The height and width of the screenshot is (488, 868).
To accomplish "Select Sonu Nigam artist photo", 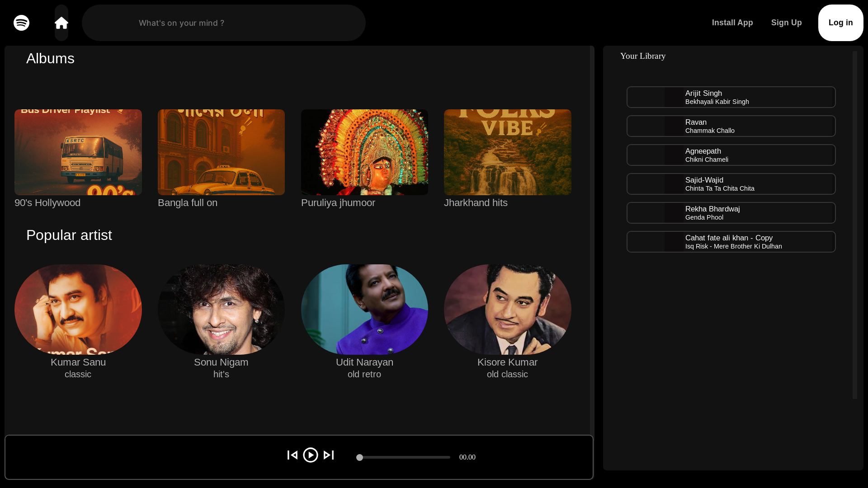I will [x=221, y=310].
